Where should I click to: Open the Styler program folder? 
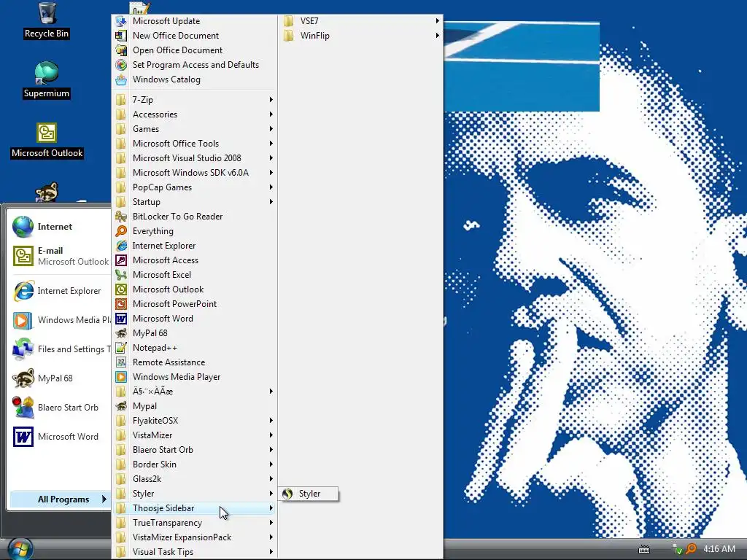point(194,494)
